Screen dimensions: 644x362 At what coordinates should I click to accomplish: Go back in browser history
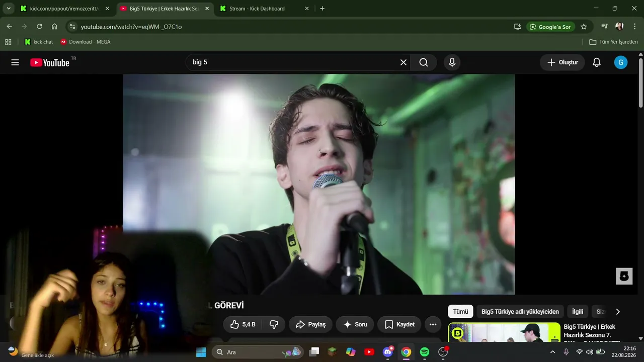[x=9, y=27]
